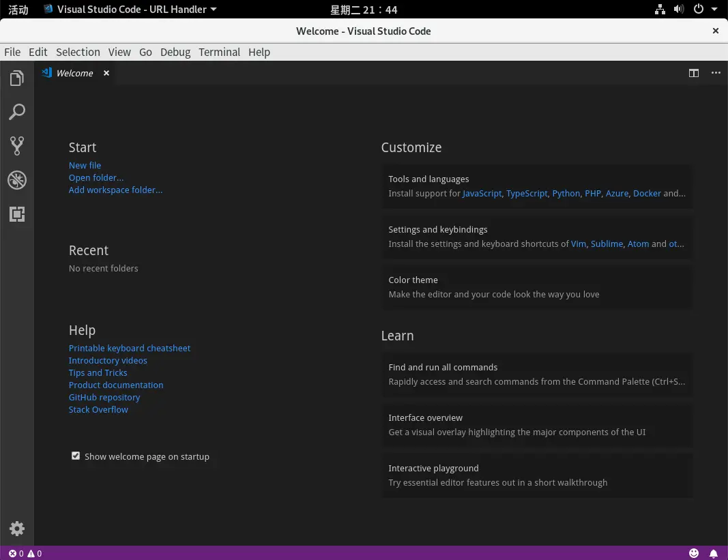This screenshot has height=560, width=728.
Task: Click the Debug icon in the activity bar
Action: 17,180
